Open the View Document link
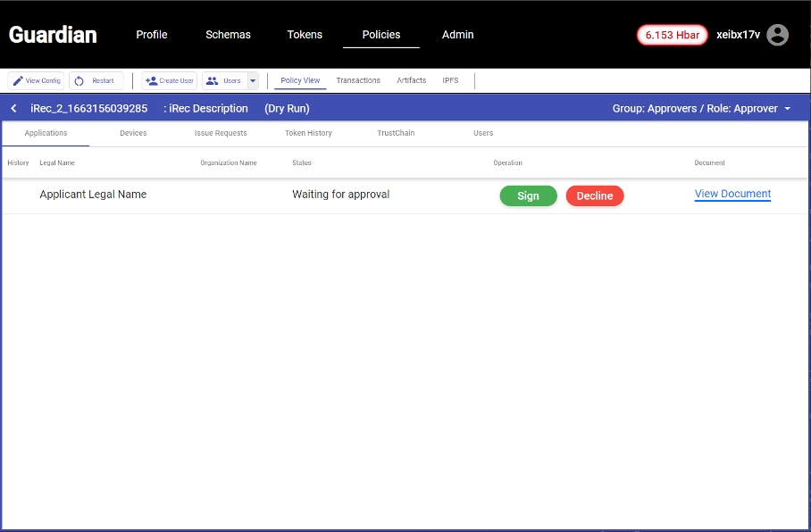This screenshot has width=811, height=532. coord(732,194)
